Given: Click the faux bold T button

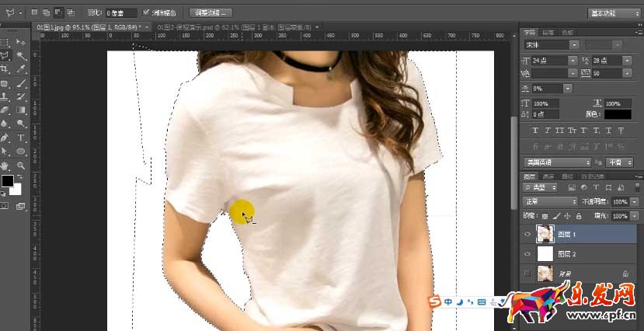Looking at the screenshot, I should click(536, 130).
